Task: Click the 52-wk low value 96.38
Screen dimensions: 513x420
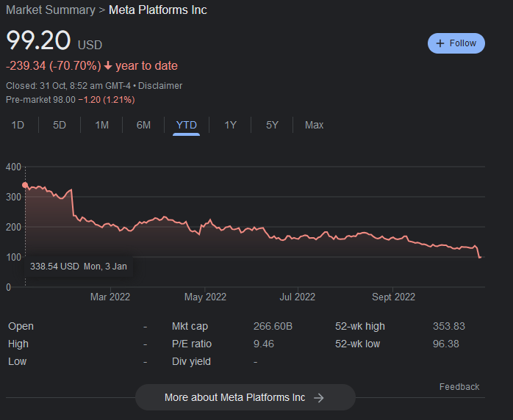Action: pyautogui.click(x=446, y=344)
